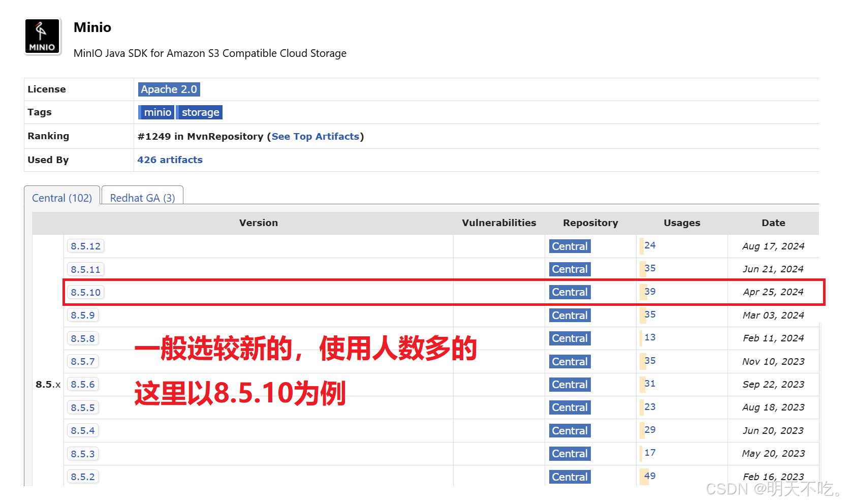Click the Used By row label
The width and height of the screenshot is (852, 504).
48,160
